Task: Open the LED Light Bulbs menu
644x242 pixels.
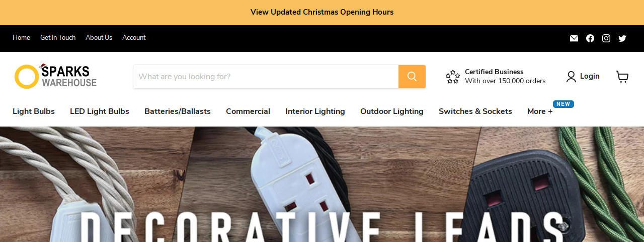Action: coord(100,111)
